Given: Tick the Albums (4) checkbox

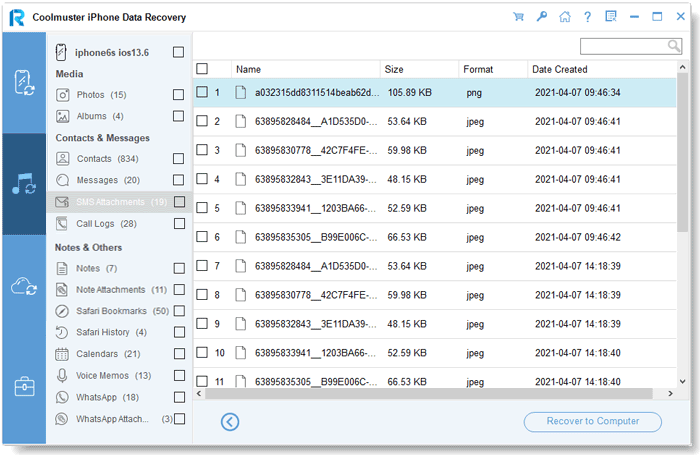Looking at the screenshot, I should click(x=178, y=116).
